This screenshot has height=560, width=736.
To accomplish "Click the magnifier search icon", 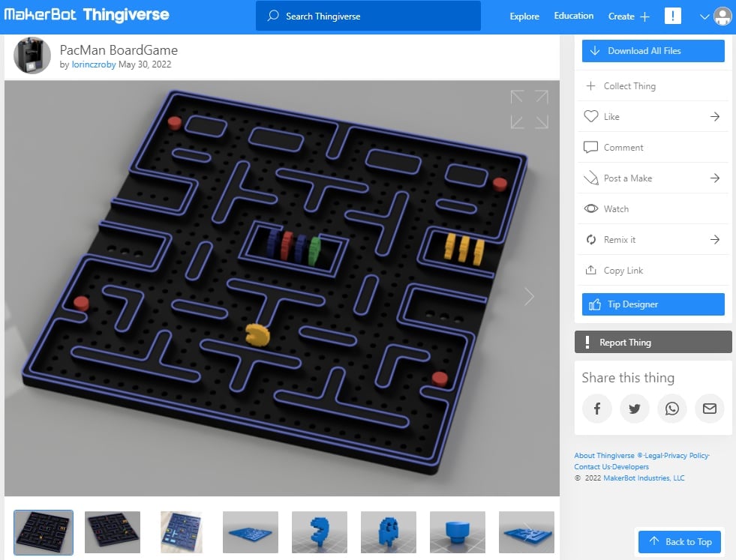I will (272, 16).
